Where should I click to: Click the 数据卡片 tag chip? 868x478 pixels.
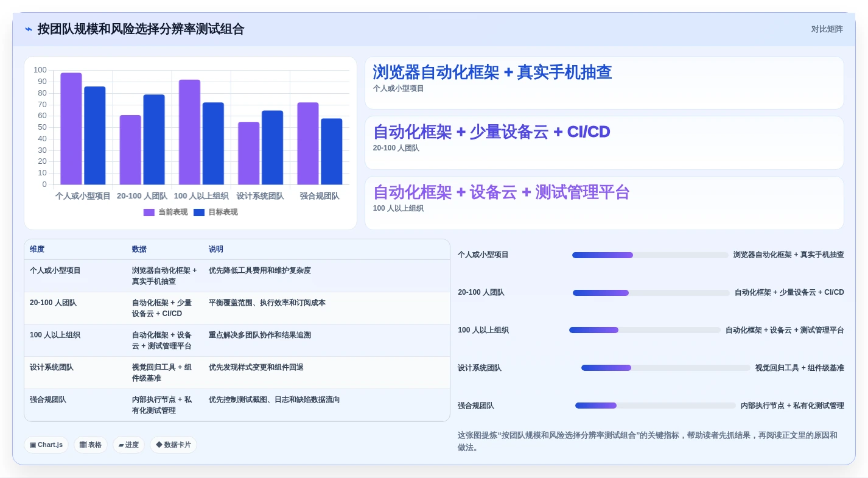pyautogui.click(x=173, y=445)
